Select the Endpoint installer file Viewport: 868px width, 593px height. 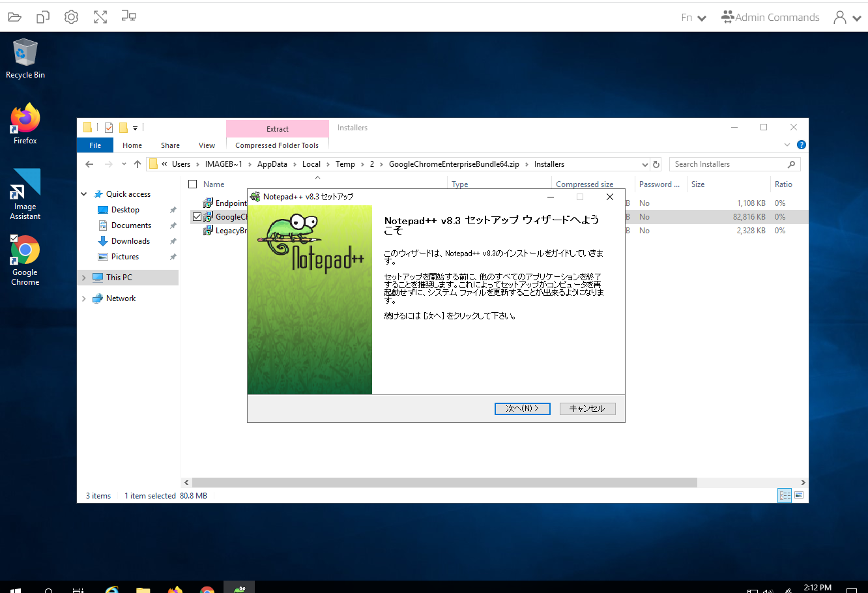pyautogui.click(x=225, y=203)
